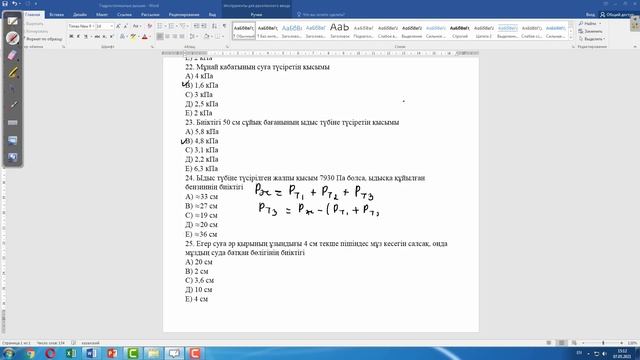This screenshot has width=640, height=360.
Task: Align text left
Action: (160, 37)
